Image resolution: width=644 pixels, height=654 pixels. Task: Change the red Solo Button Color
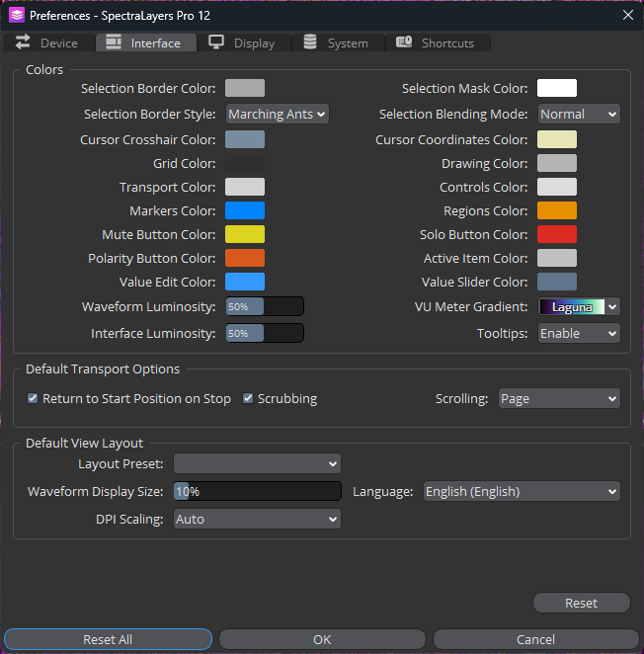[557, 234]
